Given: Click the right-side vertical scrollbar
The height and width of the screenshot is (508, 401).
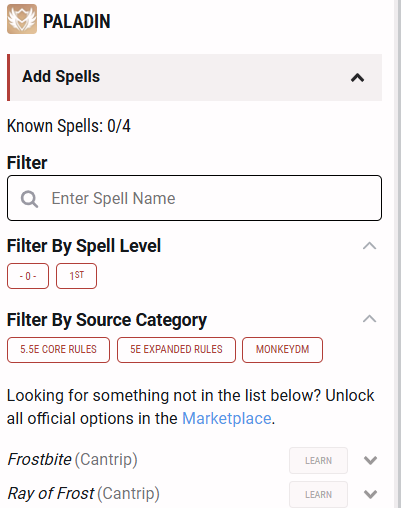Looking at the screenshot, I should point(397,254).
